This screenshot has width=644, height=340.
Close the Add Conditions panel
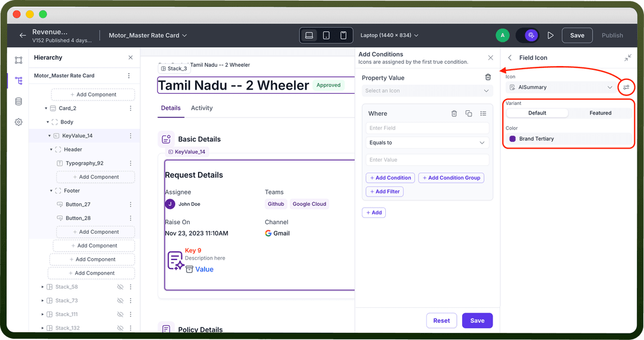point(490,57)
